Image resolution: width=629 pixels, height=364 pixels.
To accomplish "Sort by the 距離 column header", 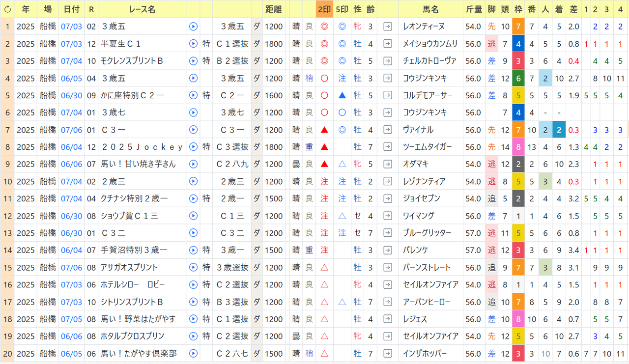I will pos(274,9).
